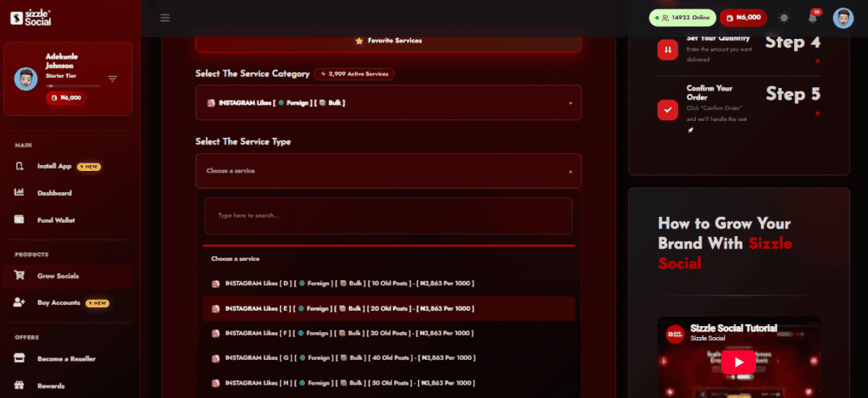The height and width of the screenshot is (398, 868).
Task: Click Instagram icon on [G] option
Action: point(216,358)
